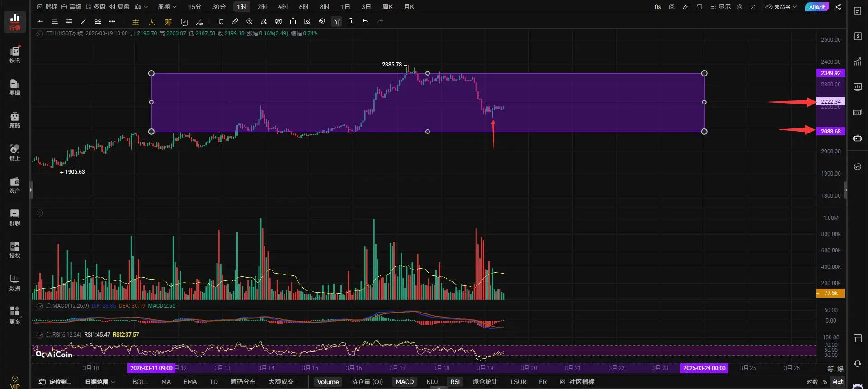Screen dimensions: 868x389
Task: Click the eraser tool in drawing toolbar
Action: pos(264,21)
